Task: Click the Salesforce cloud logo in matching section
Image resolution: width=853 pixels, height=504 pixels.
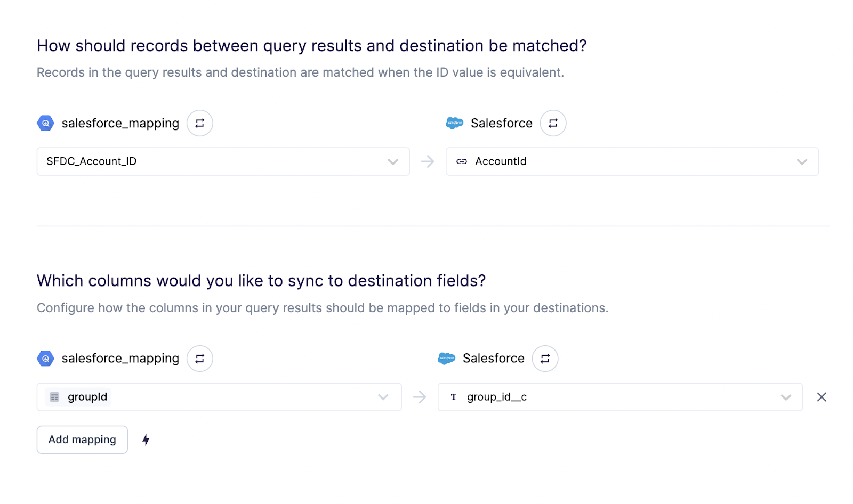Action: 454,123
